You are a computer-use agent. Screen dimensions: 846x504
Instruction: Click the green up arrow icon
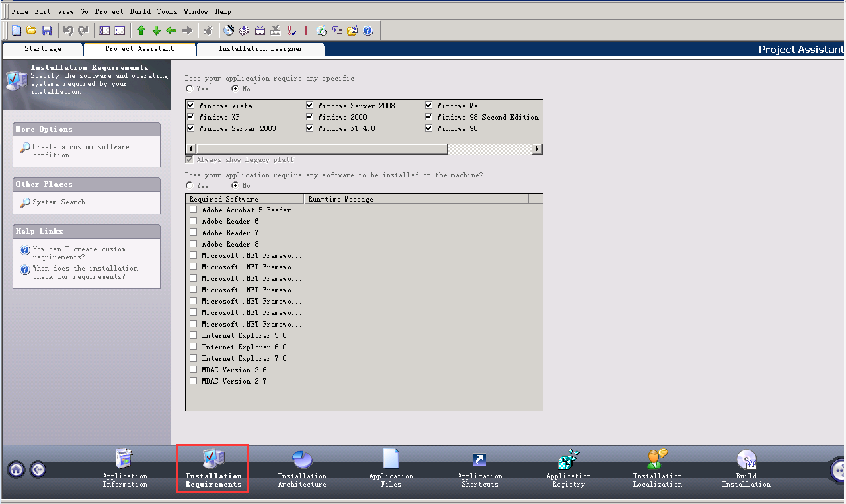click(141, 30)
